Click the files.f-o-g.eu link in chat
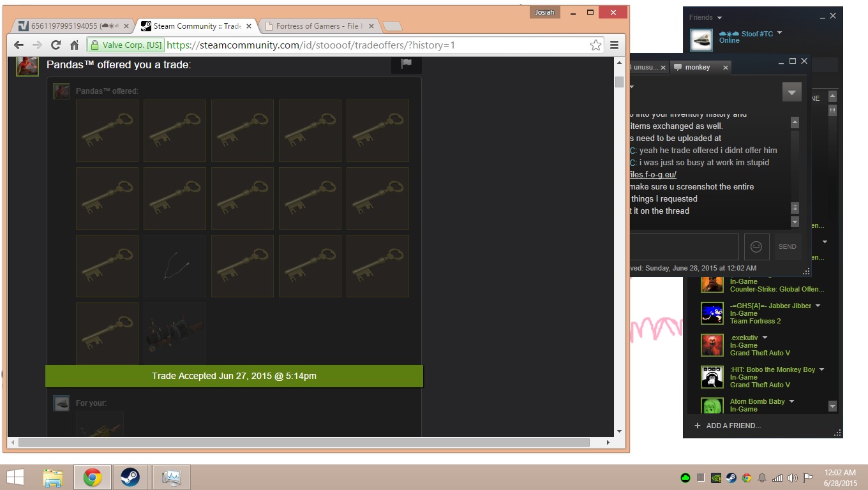868x490 pixels. pyautogui.click(x=652, y=174)
